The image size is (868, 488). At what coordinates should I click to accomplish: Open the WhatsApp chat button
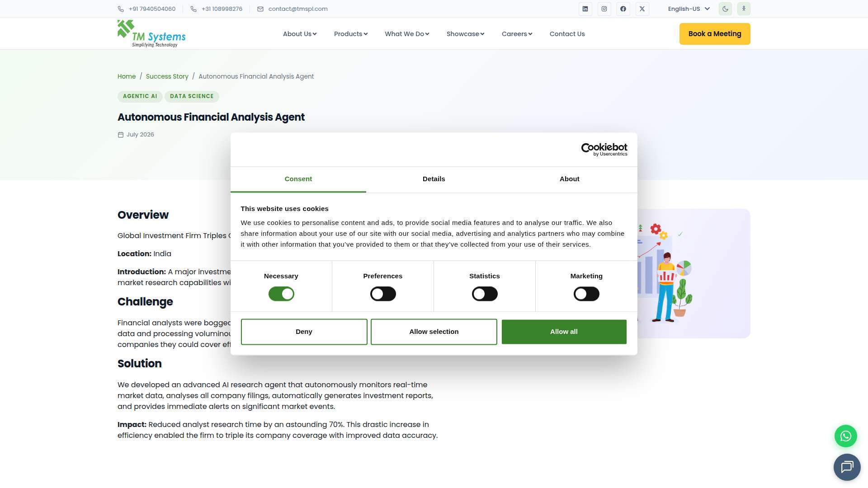[x=845, y=436]
